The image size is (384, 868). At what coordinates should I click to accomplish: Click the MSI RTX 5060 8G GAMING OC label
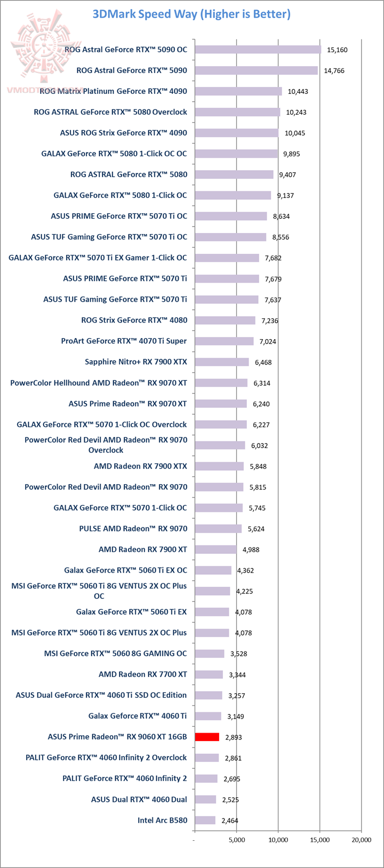pos(115,654)
